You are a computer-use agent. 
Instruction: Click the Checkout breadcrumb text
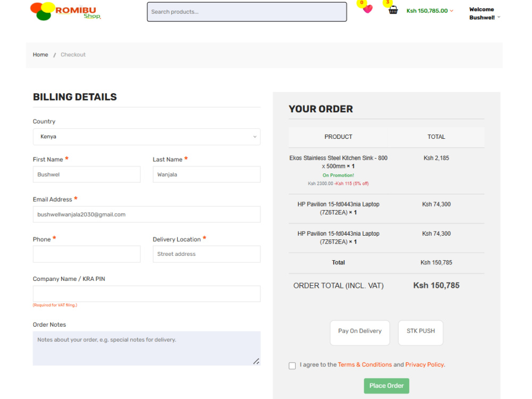pos(73,55)
